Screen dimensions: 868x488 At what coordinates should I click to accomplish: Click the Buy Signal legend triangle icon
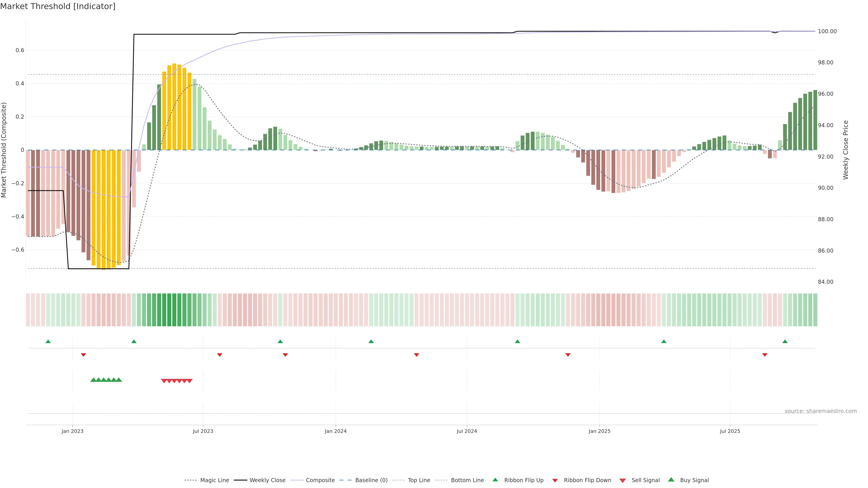pos(671,480)
